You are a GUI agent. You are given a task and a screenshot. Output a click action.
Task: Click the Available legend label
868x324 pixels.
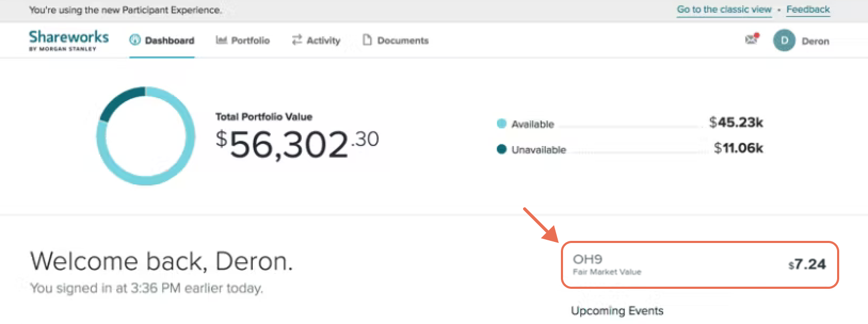[x=533, y=124]
